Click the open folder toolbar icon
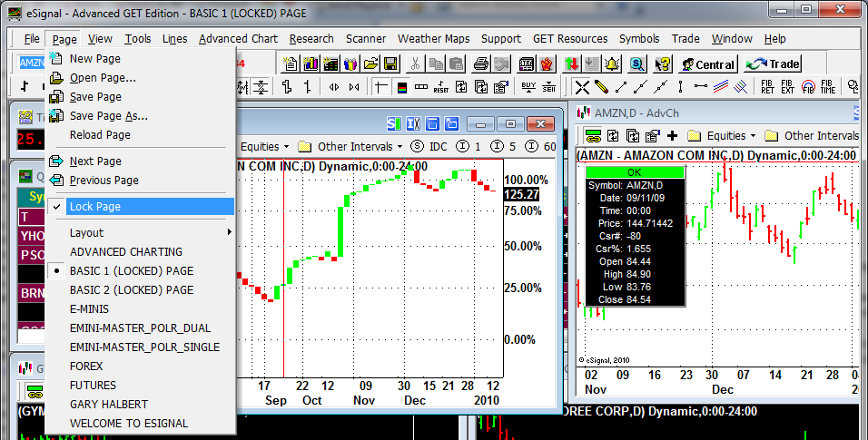 coord(370,64)
